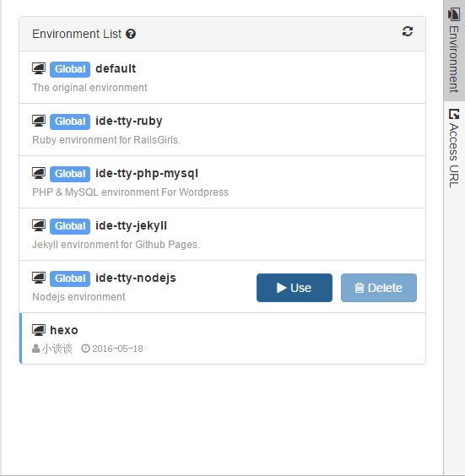
Task: Click the monitor icon beside ide-tty-jekyll
Action: (39, 225)
